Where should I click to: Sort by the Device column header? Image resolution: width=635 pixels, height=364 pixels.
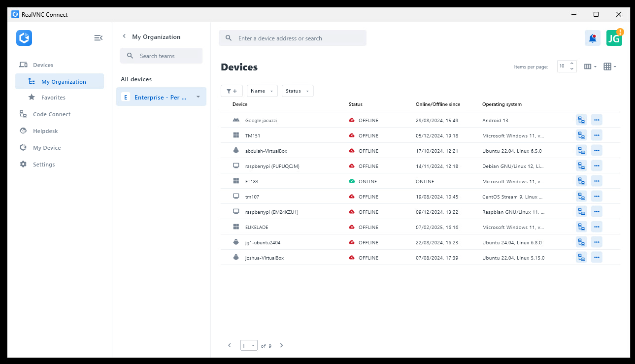pos(240,104)
